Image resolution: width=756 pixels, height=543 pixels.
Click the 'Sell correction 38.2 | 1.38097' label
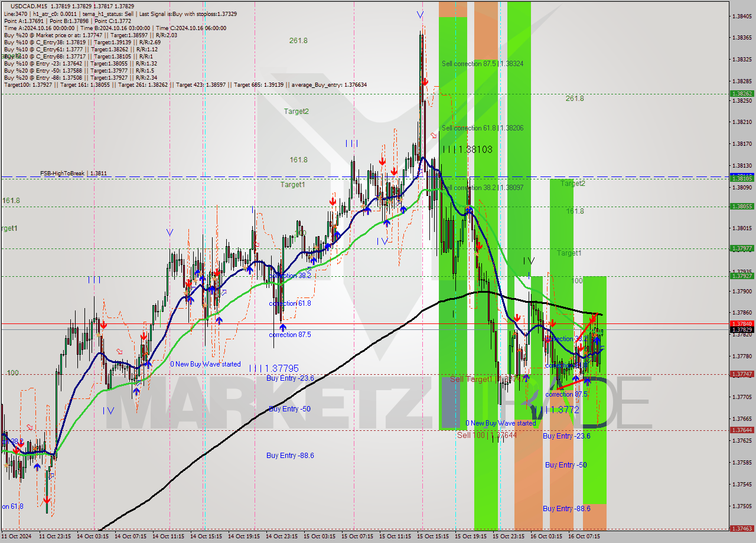(483, 187)
